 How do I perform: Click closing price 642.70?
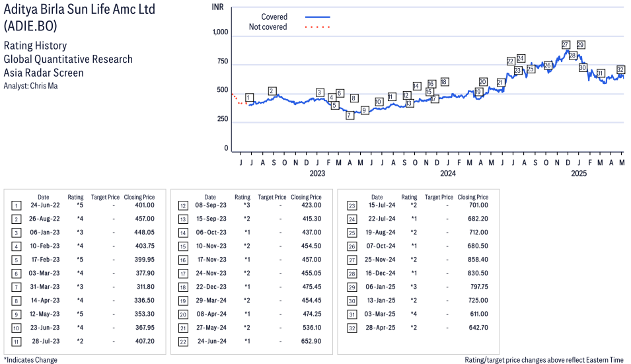478,328
